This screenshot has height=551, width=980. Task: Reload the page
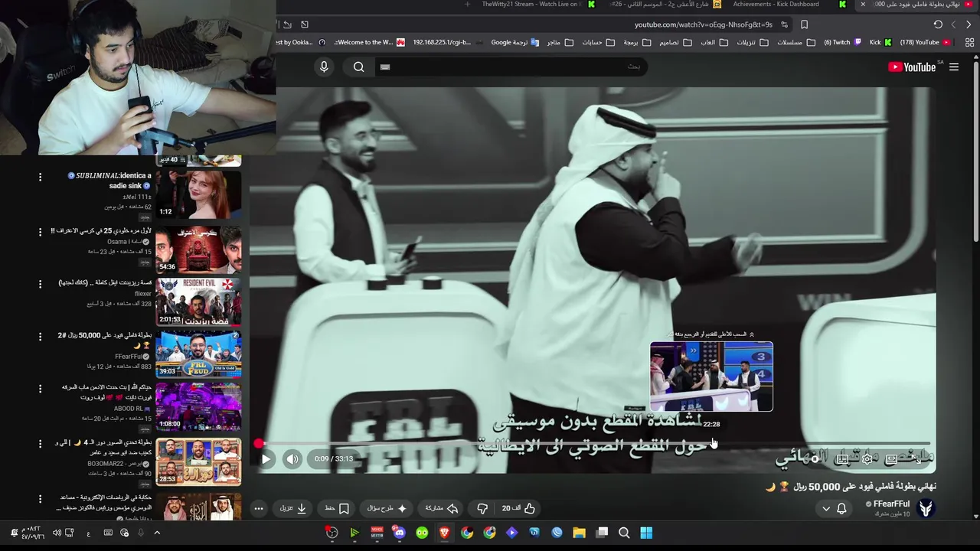click(938, 24)
